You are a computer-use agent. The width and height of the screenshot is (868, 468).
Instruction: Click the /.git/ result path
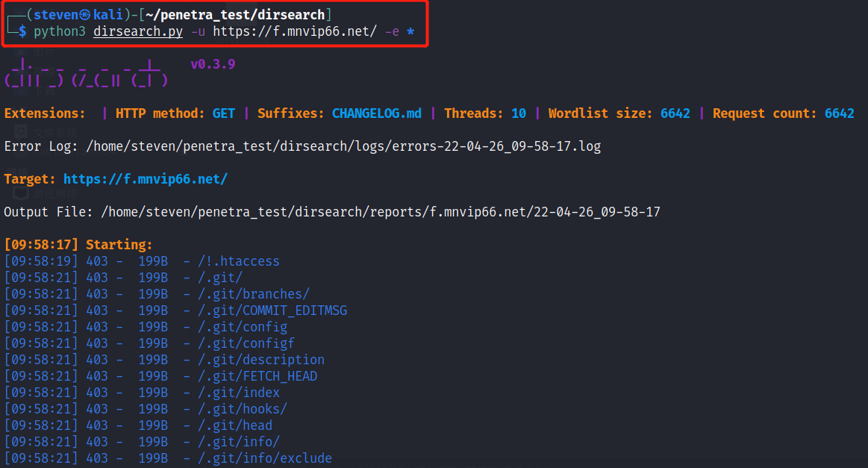pyautogui.click(x=220, y=278)
